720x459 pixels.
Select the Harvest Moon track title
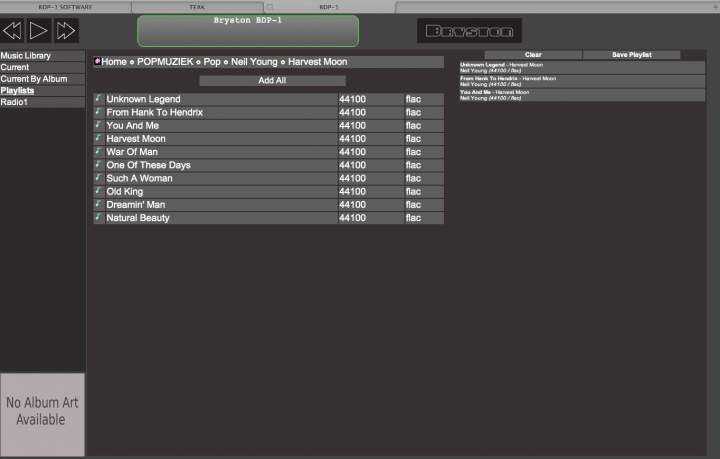(x=136, y=139)
